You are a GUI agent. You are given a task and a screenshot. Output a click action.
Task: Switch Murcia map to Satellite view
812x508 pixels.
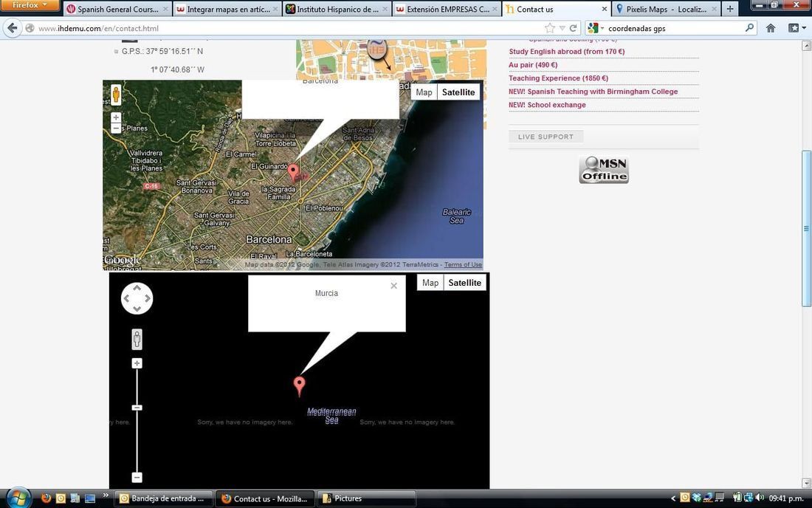(464, 283)
